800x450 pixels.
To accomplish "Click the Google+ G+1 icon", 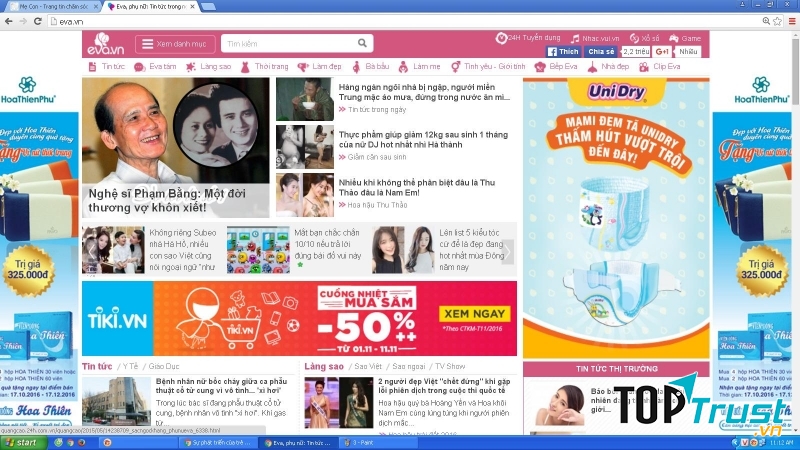I will pos(661,51).
